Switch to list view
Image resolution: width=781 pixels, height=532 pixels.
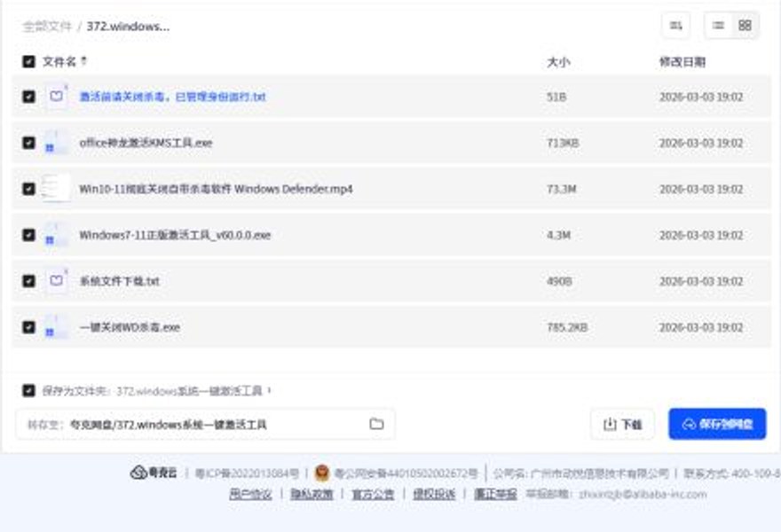point(718,26)
